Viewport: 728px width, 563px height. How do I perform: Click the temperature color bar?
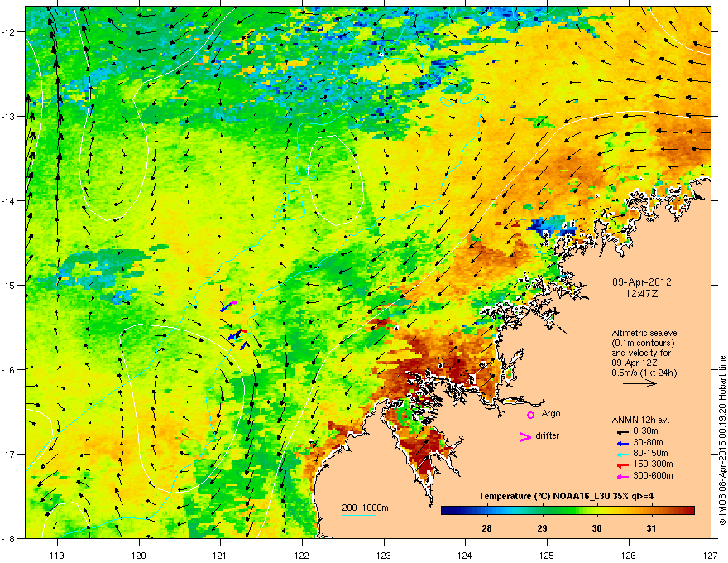click(x=568, y=511)
